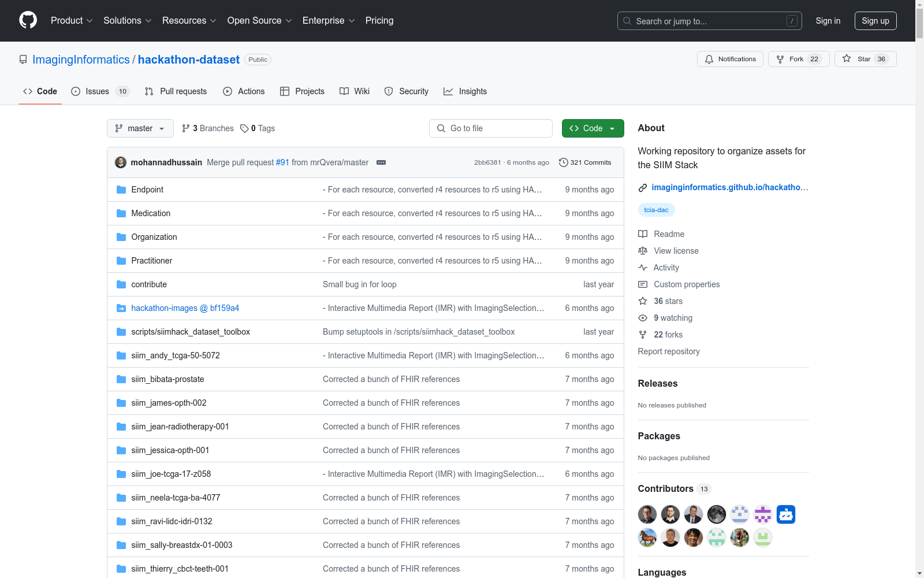
Task: Click the Custom properties icon
Action: 643,284
